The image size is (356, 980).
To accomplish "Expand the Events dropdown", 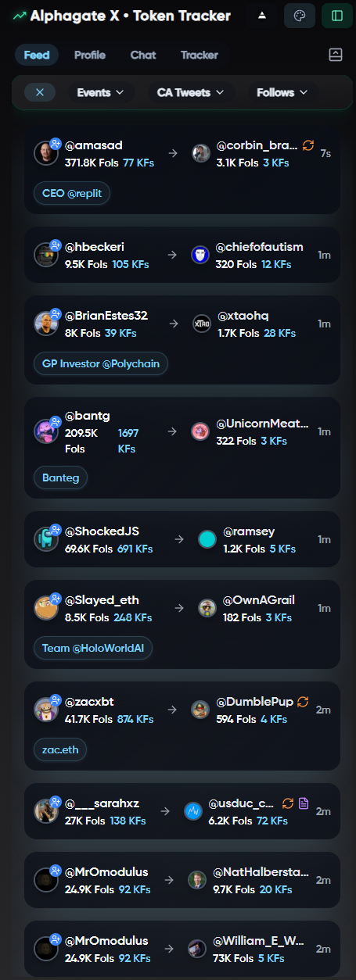I will 100,92.
